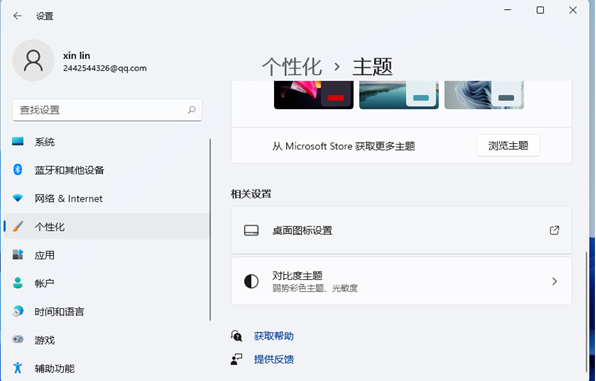Click the 辅助功能 accessibility icon
The height and width of the screenshot is (381, 596).
point(18,368)
